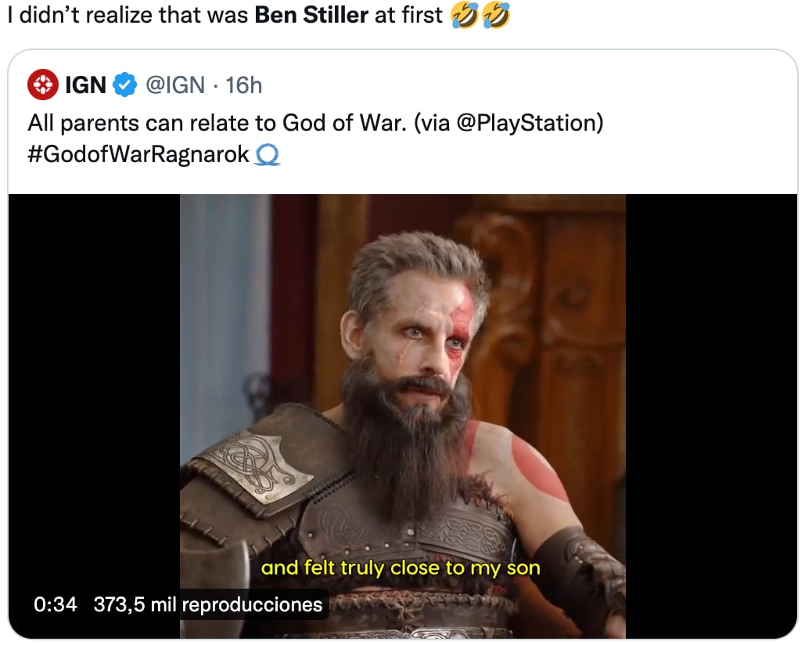Click the first laughing emoji
This screenshot has height=645, width=812.
467,15
